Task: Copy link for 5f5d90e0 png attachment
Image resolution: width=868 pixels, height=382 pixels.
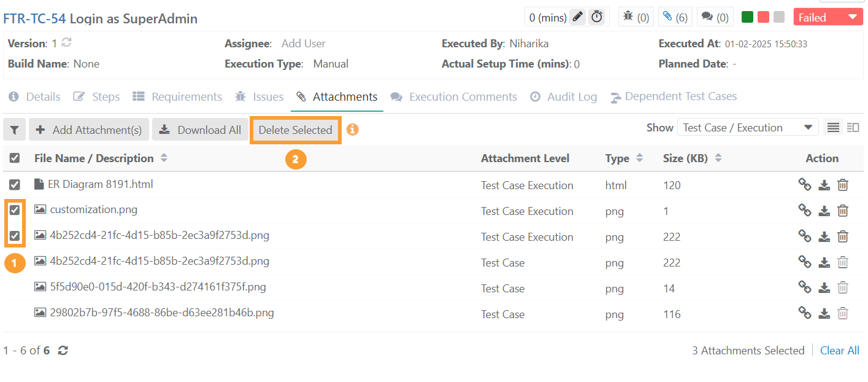Action: pyautogui.click(x=804, y=287)
